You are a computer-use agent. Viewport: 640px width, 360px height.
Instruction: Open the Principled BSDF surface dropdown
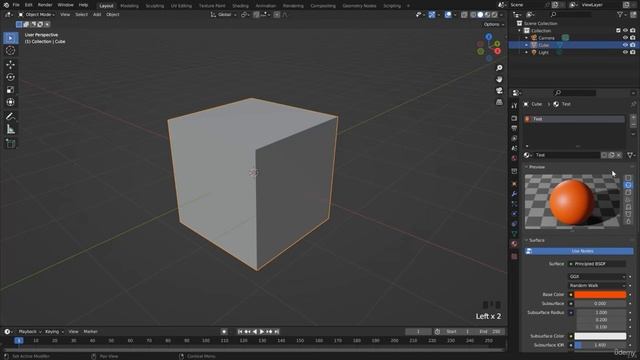click(x=597, y=264)
